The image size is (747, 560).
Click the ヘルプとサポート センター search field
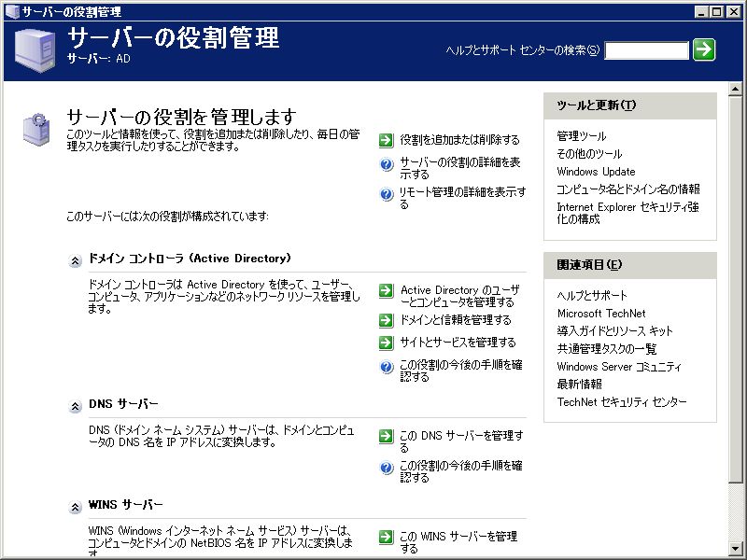coord(646,50)
